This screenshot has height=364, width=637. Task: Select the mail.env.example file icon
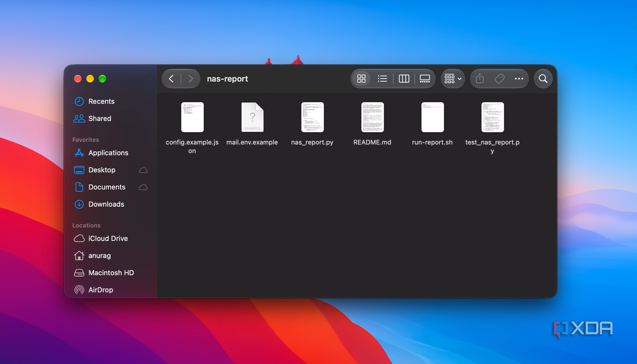[x=252, y=117]
